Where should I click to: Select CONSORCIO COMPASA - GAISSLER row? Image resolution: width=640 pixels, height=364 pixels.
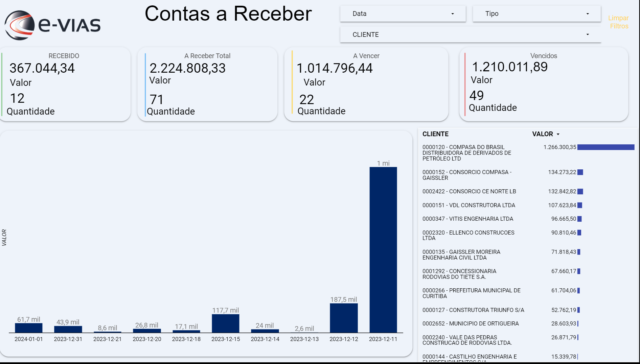coord(528,175)
